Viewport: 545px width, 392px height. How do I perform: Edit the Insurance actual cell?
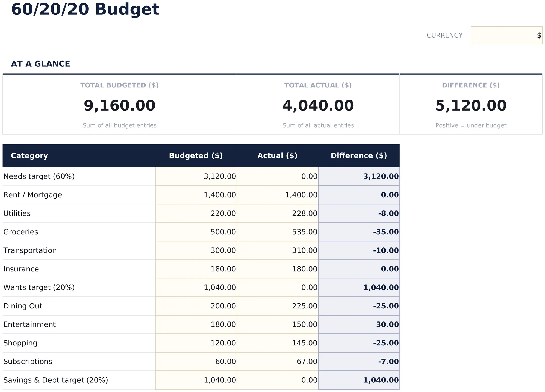coord(277,269)
